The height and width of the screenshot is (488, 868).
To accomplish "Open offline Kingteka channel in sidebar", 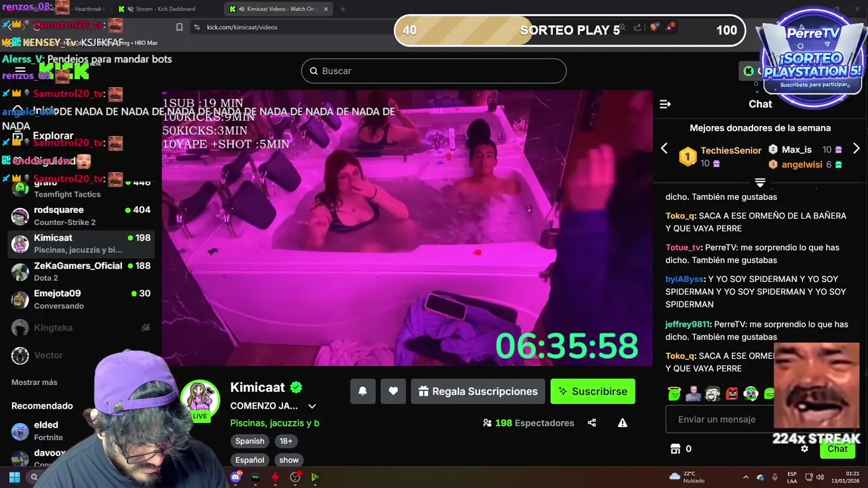I will point(81,327).
